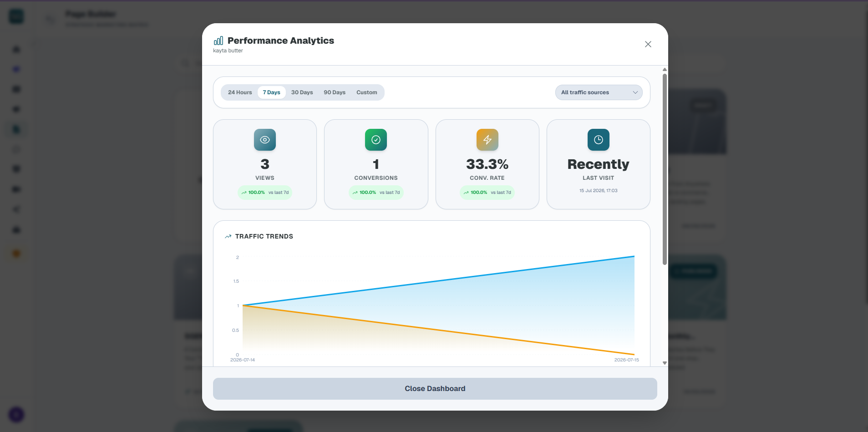
Task: Click the dialog vertical scrollbar thumb
Action: point(665,169)
